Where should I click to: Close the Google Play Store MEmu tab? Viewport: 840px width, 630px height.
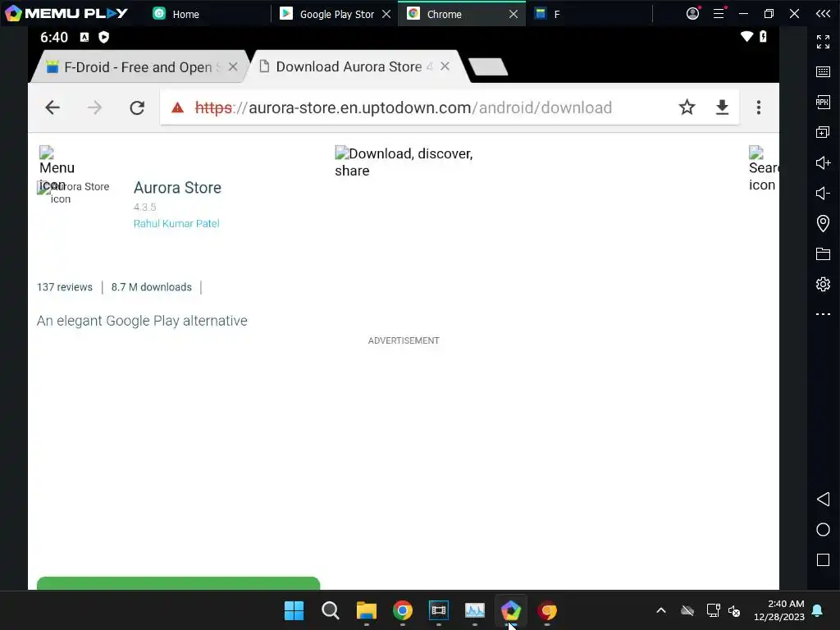(x=386, y=14)
